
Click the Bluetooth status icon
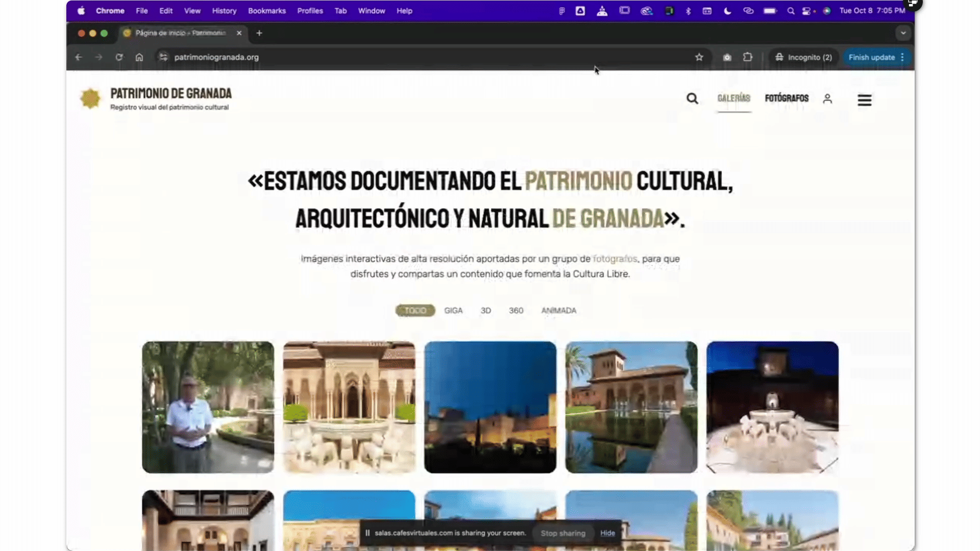pos(688,11)
